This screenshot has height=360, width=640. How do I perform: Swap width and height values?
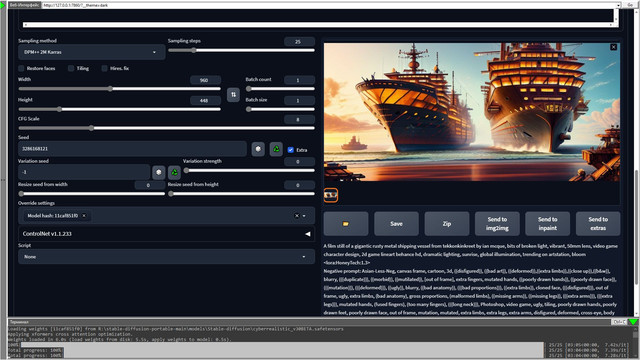coord(233,95)
